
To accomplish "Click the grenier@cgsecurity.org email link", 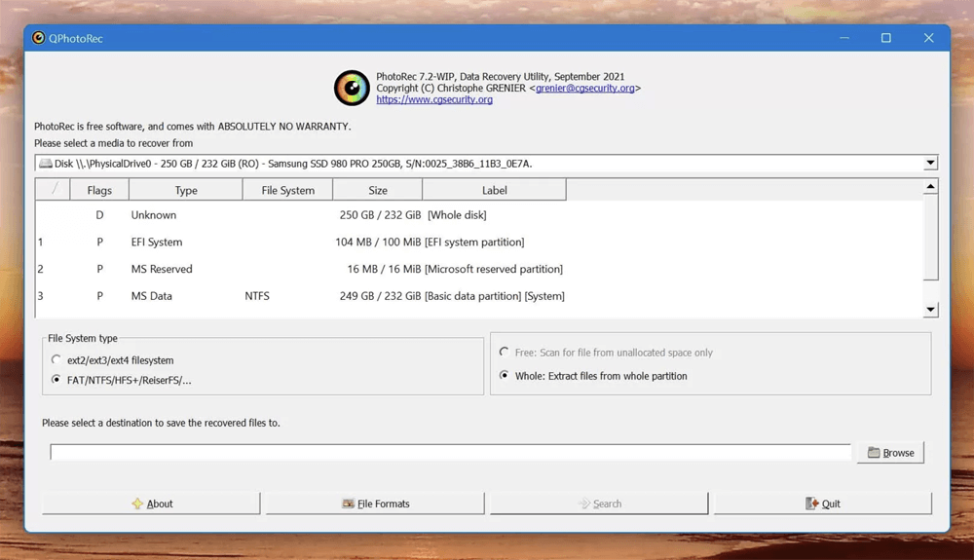I will 585,89.
